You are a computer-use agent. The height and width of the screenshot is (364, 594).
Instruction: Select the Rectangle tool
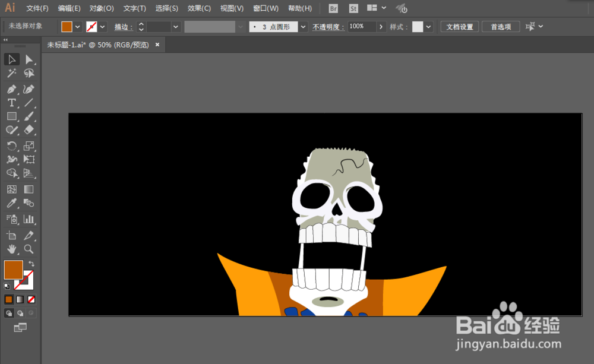[x=12, y=116]
